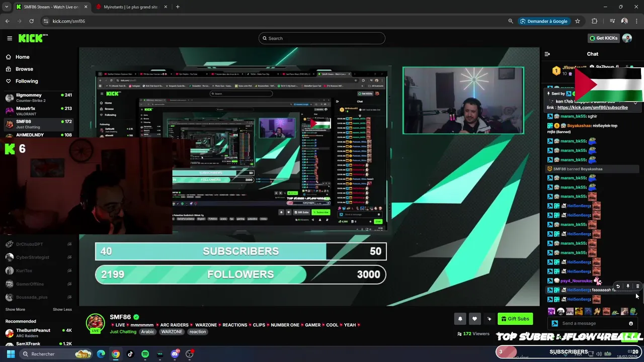Image resolution: width=644 pixels, height=362 pixels.
Task: Open the browser extensions puzzle icon
Action: [595, 21]
